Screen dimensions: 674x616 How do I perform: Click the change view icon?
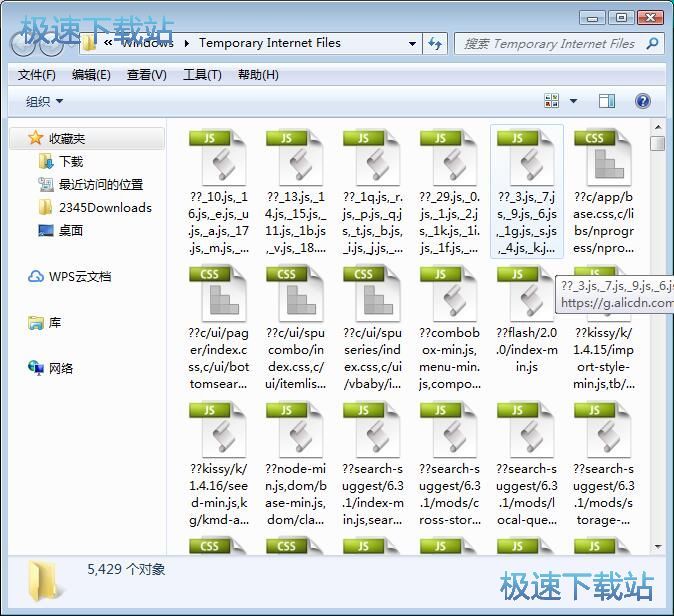[551, 101]
